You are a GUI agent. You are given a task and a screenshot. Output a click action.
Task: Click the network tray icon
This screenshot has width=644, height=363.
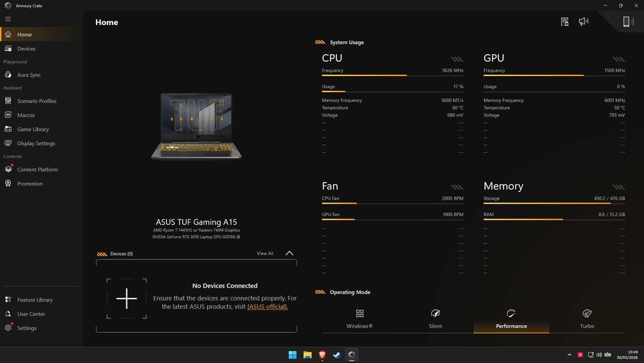pyautogui.click(x=591, y=355)
